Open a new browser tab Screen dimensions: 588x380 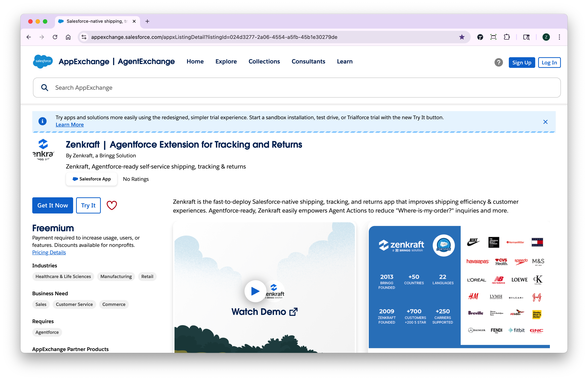click(147, 21)
